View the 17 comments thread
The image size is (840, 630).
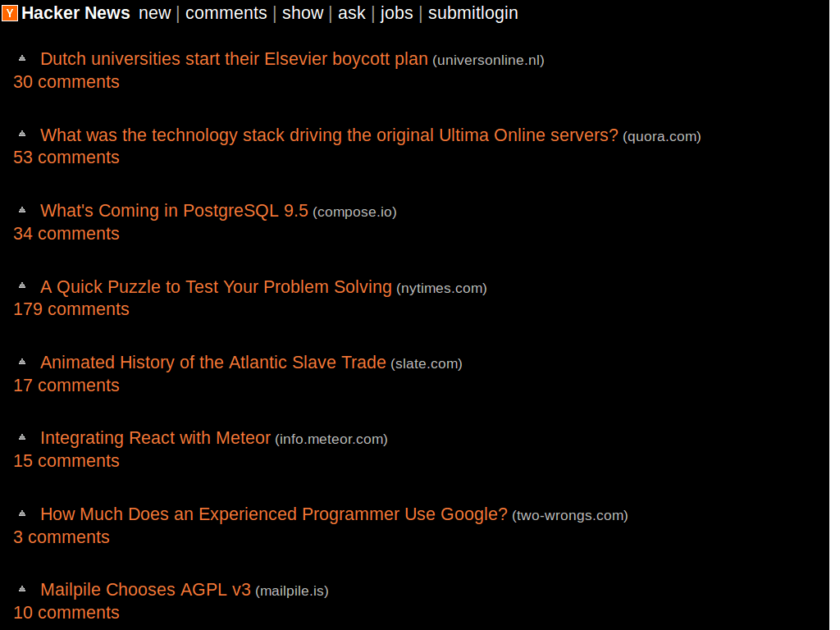66,386
